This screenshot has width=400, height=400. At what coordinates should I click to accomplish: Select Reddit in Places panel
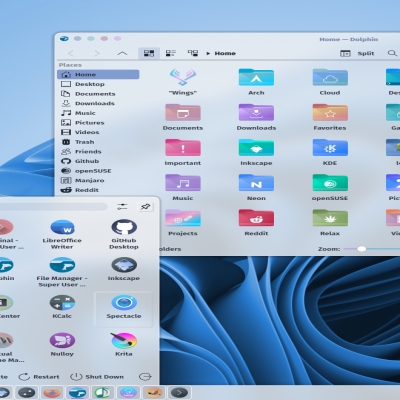pyautogui.click(x=98, y=190)
